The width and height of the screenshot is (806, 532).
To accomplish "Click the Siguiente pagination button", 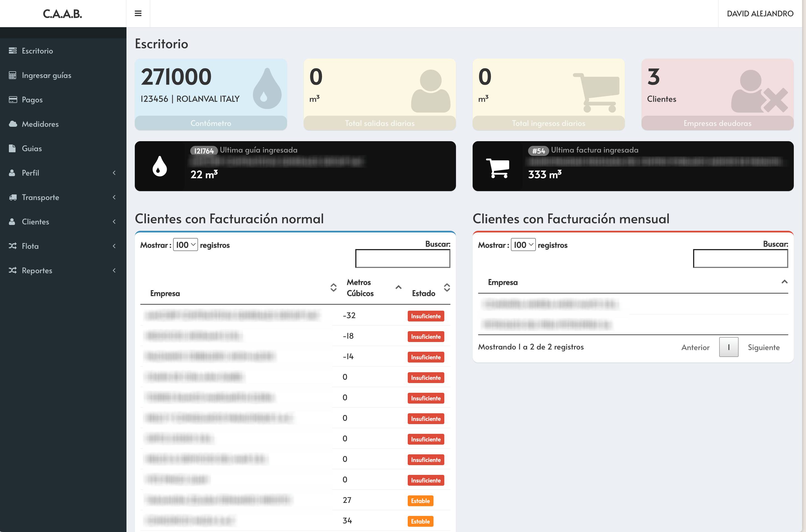I will tap(764, 347).
